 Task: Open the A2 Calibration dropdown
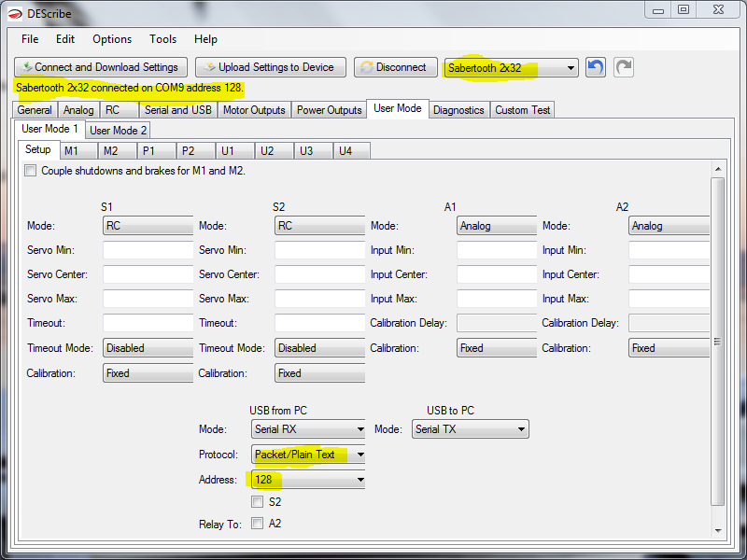pyautogui.click(x=669, y=348)
